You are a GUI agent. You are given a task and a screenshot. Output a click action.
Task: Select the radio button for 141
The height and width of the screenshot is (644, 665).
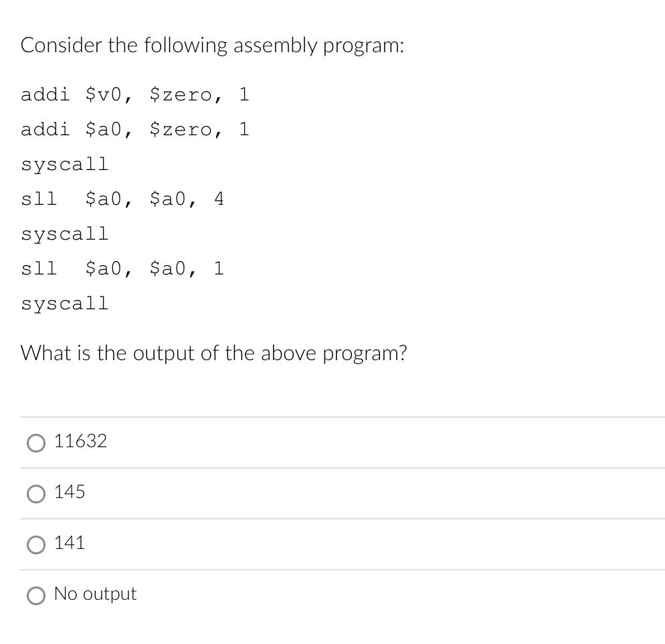click(35, 544)
